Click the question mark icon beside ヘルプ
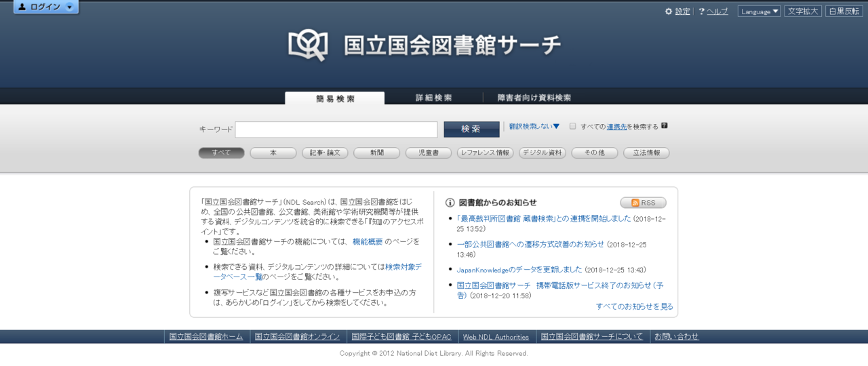The height and width of the screenshot is (366, 868). (701, 12)
